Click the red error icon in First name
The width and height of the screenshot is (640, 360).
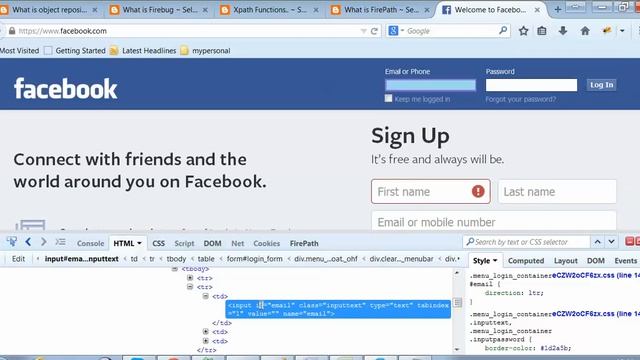[478, 191]
